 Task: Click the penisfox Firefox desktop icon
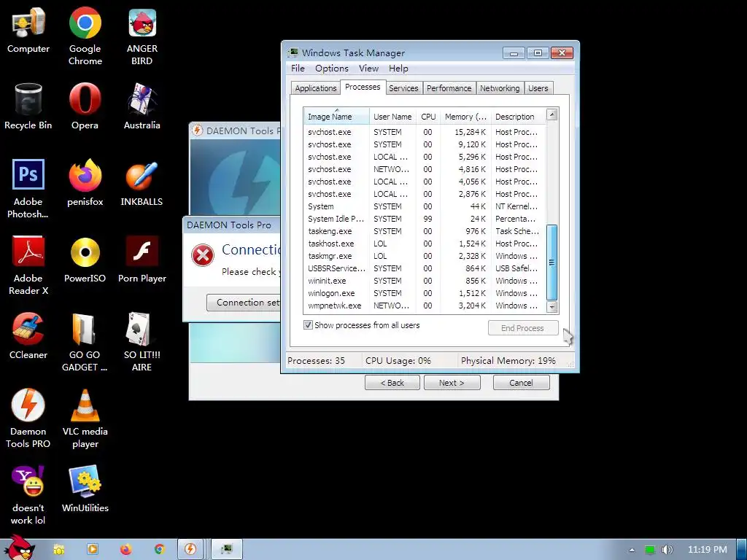(x=85, y=183)
